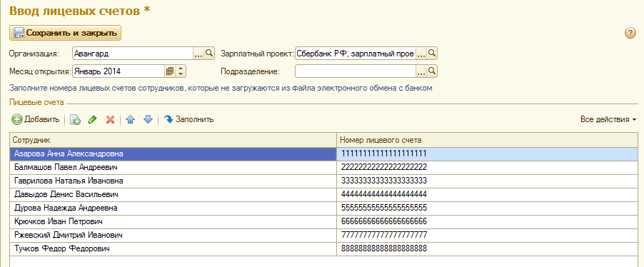Click the Заполнить button

tap(188, 119)
